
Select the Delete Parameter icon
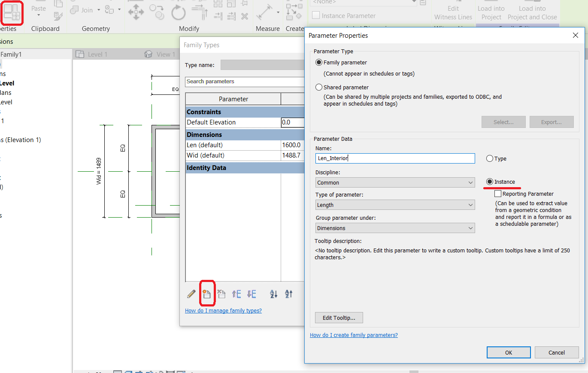(221, 294)
